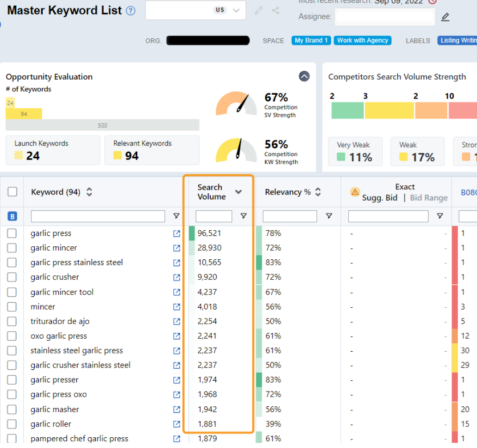This screenshot has height=448, width=477.
Task: Click the Relevancy % filter input field
Action: 290,217
